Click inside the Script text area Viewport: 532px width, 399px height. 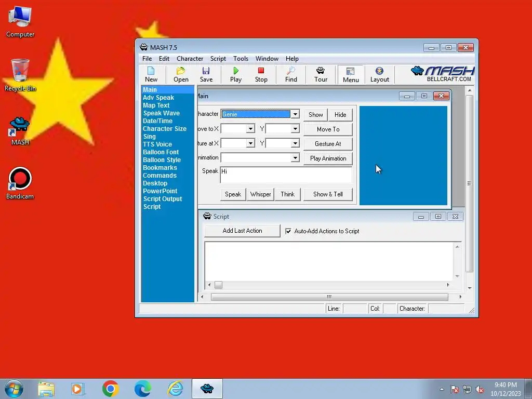(329, 261)
